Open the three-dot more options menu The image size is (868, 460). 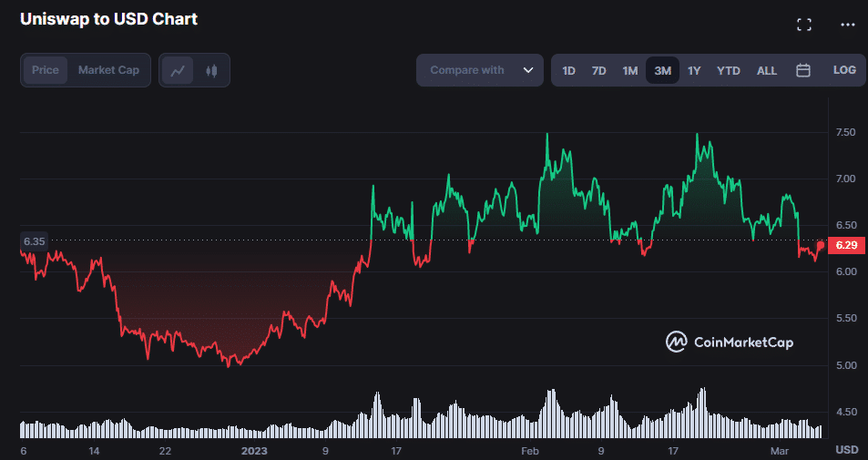[x=848, y=25]
